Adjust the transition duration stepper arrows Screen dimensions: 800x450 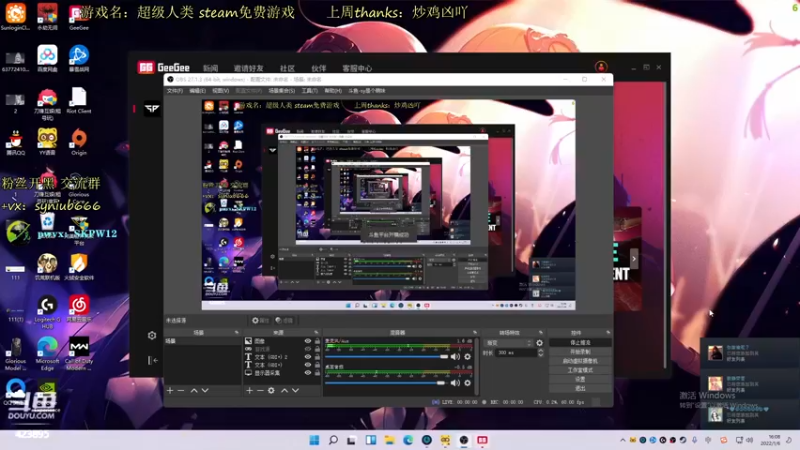coord(540,353)
